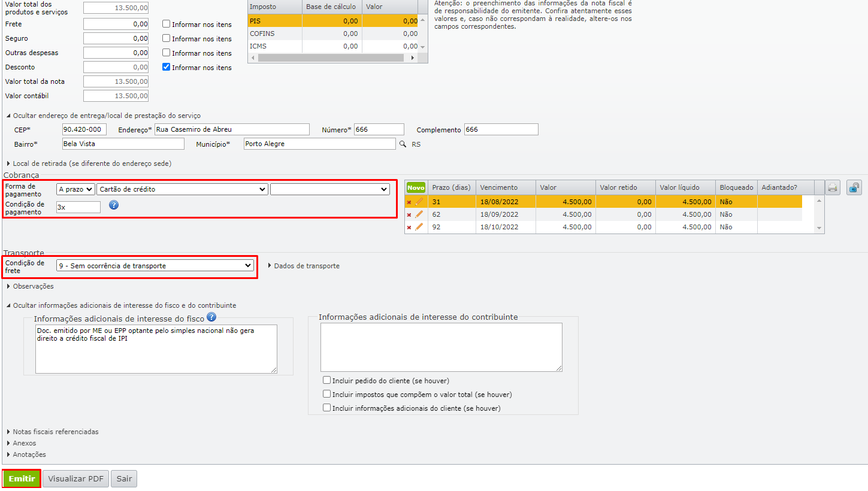Click the Valor líquido column header
The image size is (868, 491).
tap(685, 187)
